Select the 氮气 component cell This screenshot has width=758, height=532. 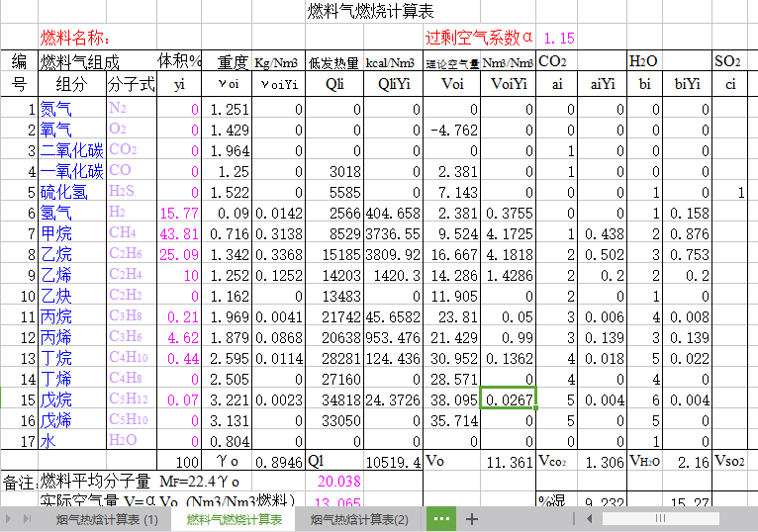72,109
